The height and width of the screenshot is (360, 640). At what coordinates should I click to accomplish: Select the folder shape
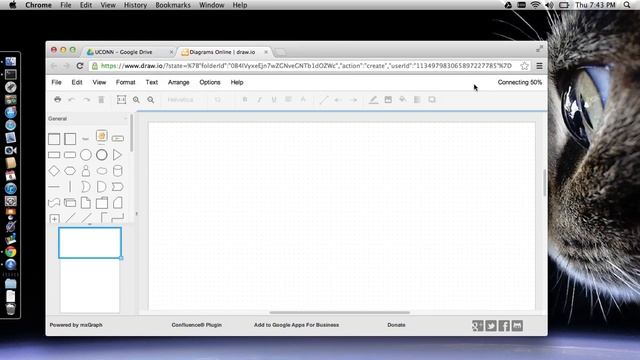(102, 202)
